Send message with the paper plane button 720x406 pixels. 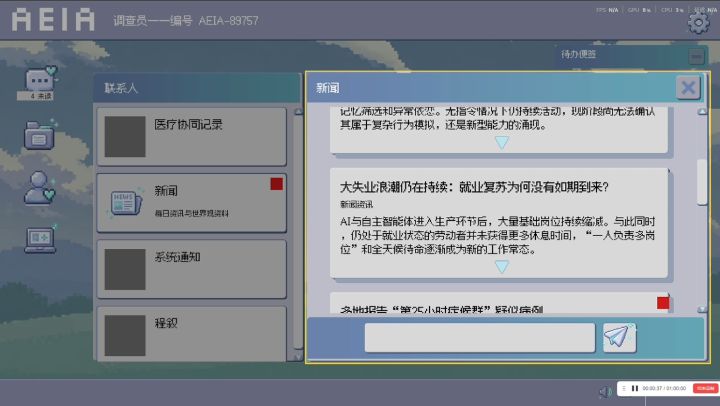pyautogui.click(x=619, y=338)
